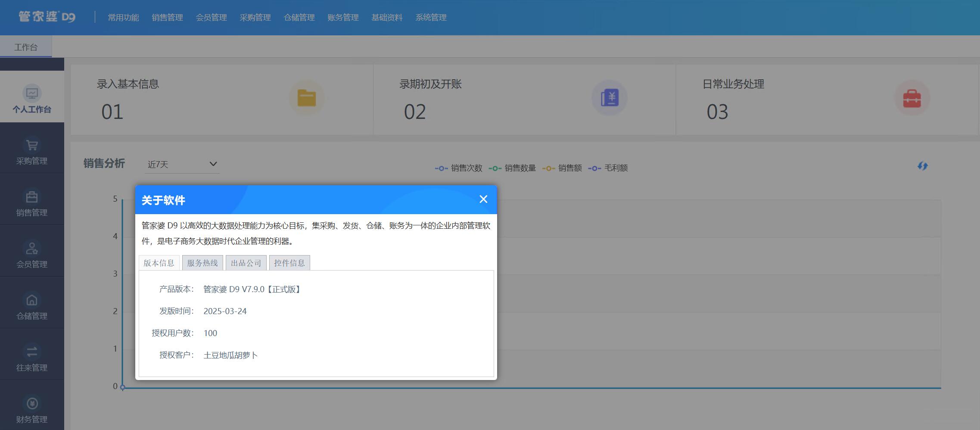The image size is (980, 430).
Task: Open the 基础资料 top menu
Action: [x=387, y=18]
